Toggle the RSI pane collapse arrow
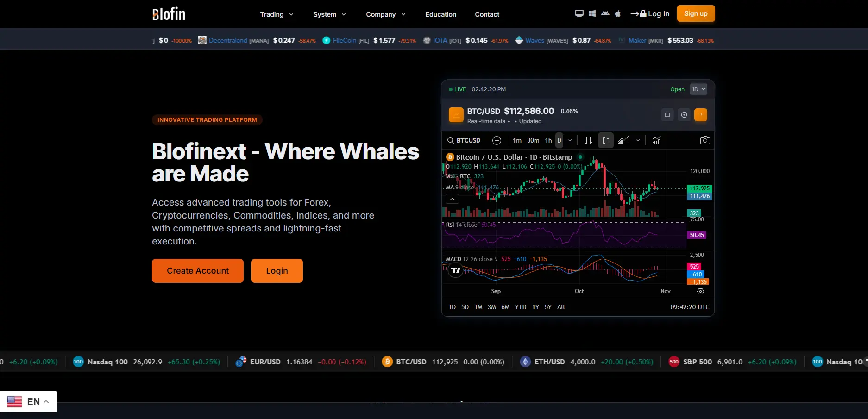This screenshot has height=419, width=868. tap(452, 199)
